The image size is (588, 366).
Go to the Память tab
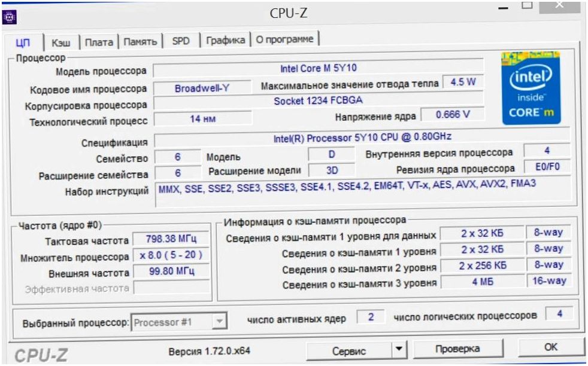(140, 41)
